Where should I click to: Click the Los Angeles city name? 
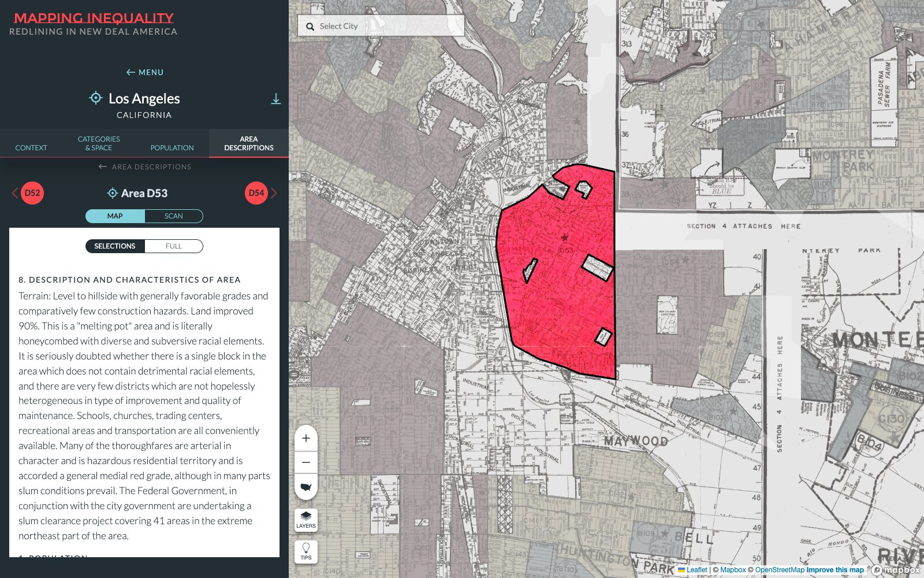pos(144,99)
